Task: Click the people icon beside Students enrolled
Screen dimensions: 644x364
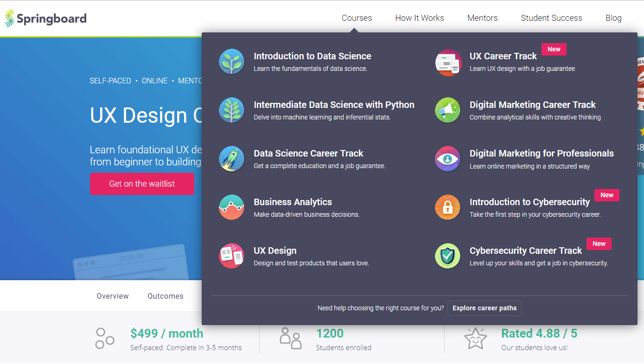Action: 291,339
